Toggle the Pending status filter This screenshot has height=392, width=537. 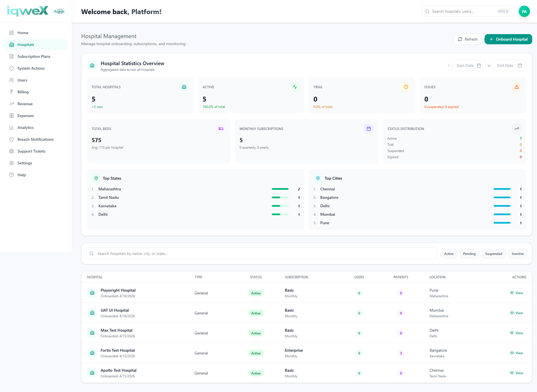(469, 254)
